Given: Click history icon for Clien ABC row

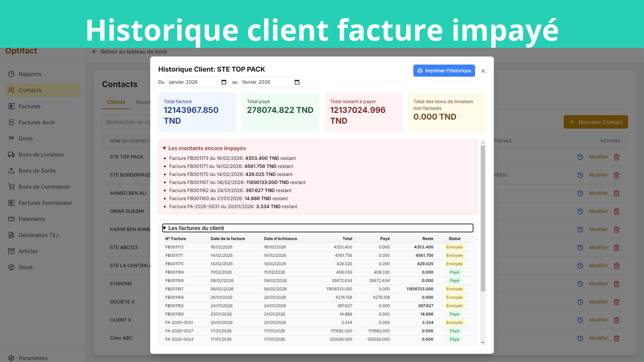Looking at the screenshot, I should (x=580, y=338).
